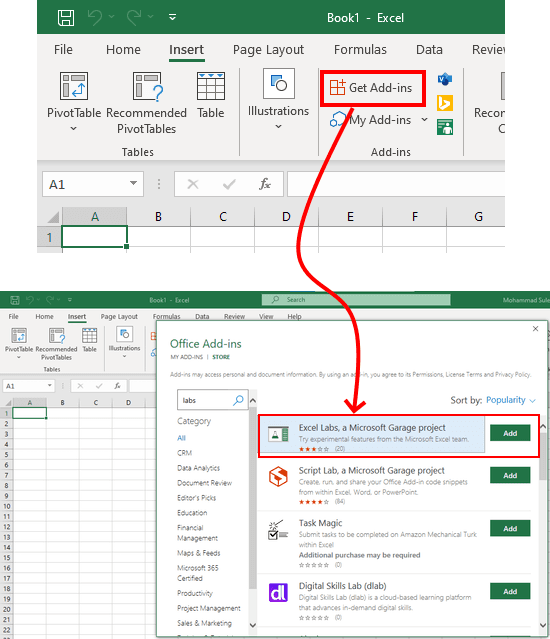The width and height of the screenshot is (550, 639).
Task: Select the All category filter
Action: coord(181,438)
